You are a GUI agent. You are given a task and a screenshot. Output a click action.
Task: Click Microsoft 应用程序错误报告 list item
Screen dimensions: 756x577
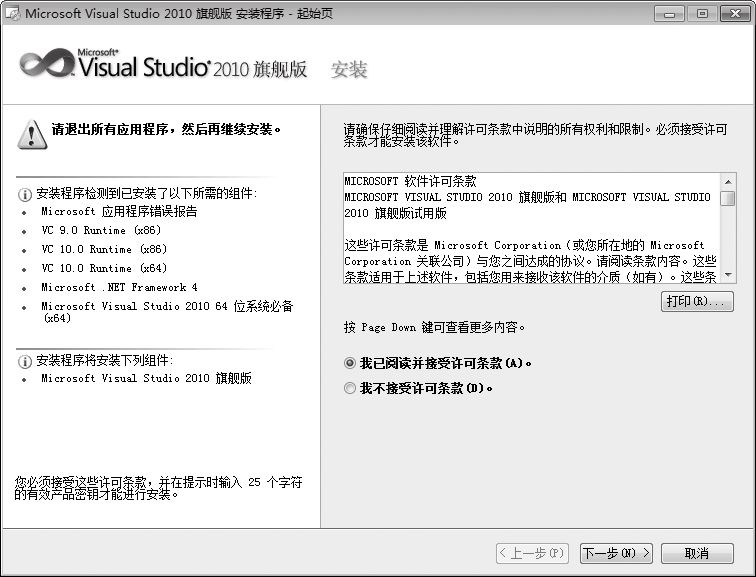point(119,211)
